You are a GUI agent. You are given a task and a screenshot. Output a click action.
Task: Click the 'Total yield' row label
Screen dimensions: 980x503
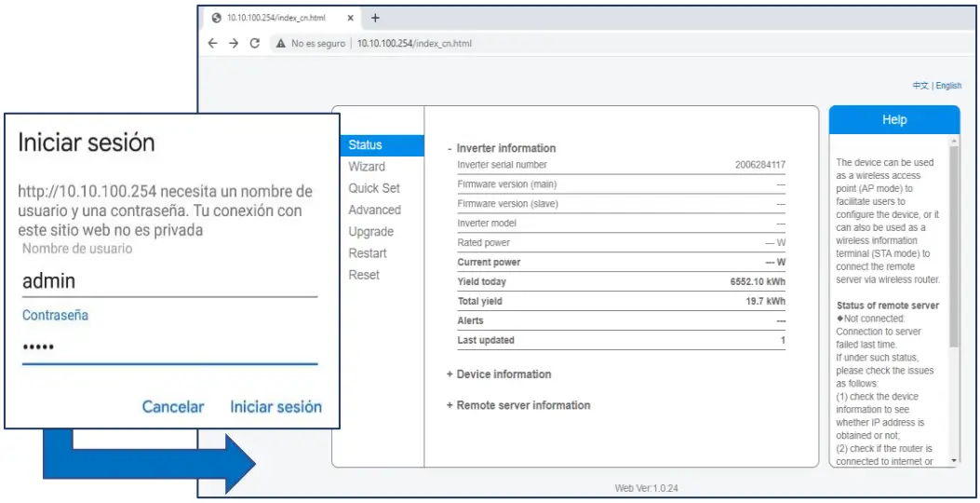(479, 302)
